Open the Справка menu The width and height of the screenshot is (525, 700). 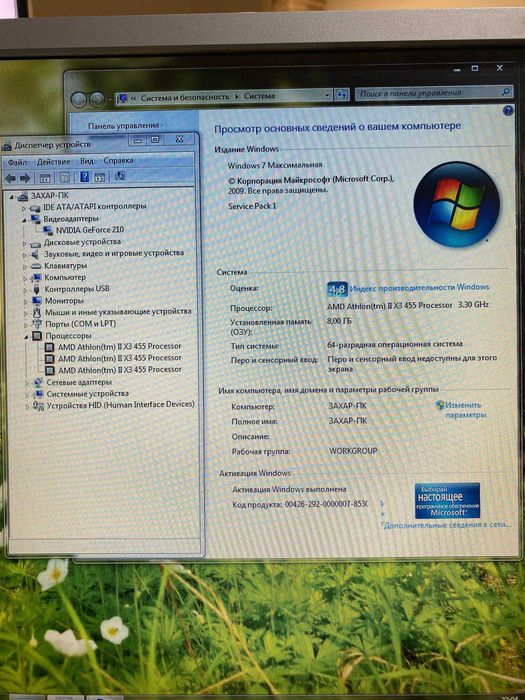(118, 160)
